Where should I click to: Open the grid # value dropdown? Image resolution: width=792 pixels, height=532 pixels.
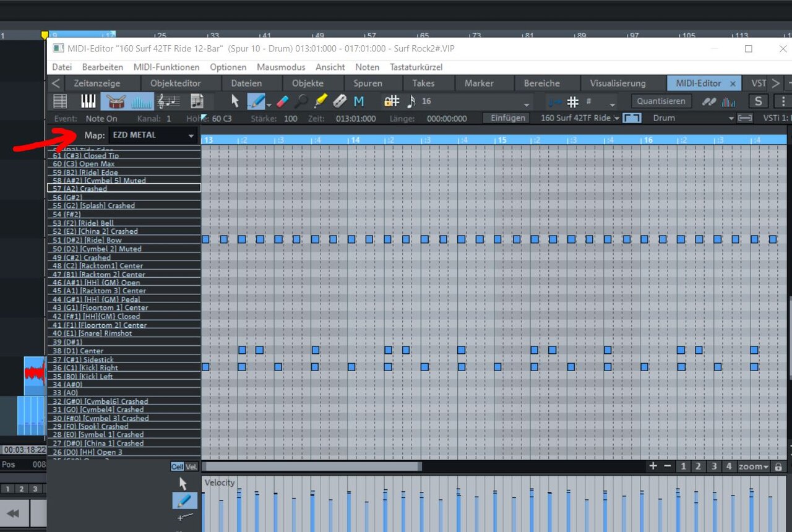pos(613,104)
